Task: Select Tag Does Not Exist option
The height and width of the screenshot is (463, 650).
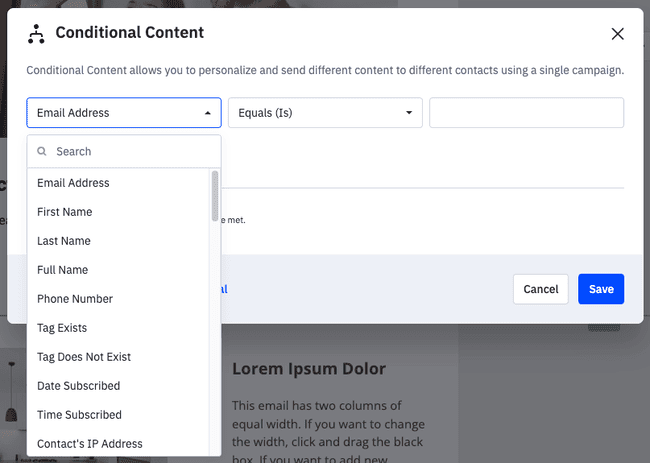Action: click(84, 357)
